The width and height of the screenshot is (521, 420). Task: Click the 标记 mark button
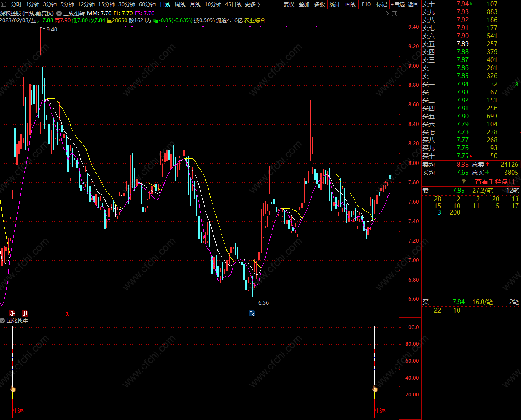(x=382, y=4)
